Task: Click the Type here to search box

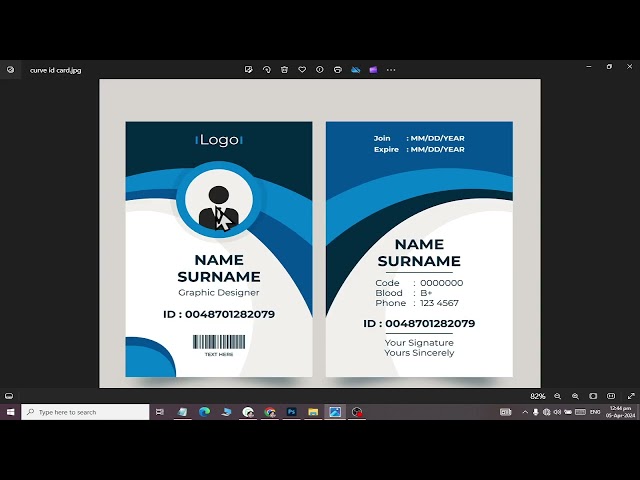Action: (85, 412)
